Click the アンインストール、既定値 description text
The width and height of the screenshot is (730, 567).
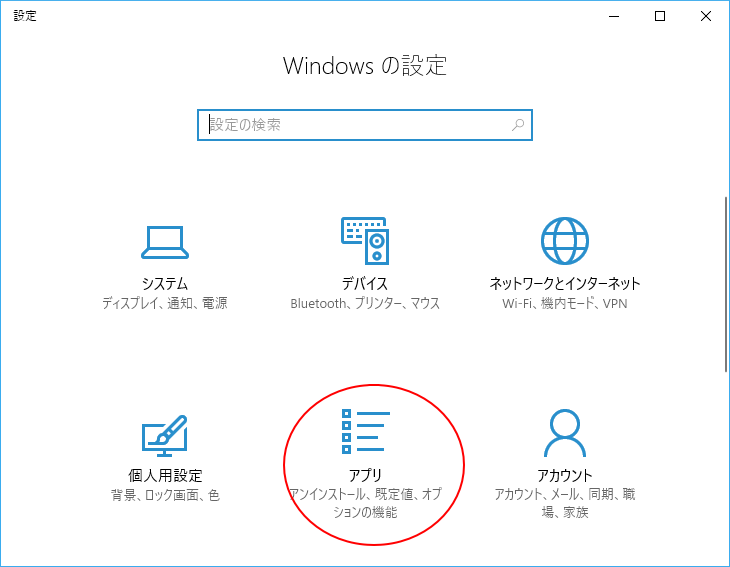point(365,503)
